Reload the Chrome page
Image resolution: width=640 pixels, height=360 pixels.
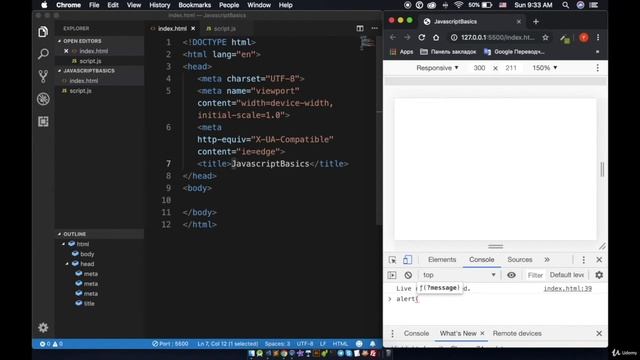[422, 38]
